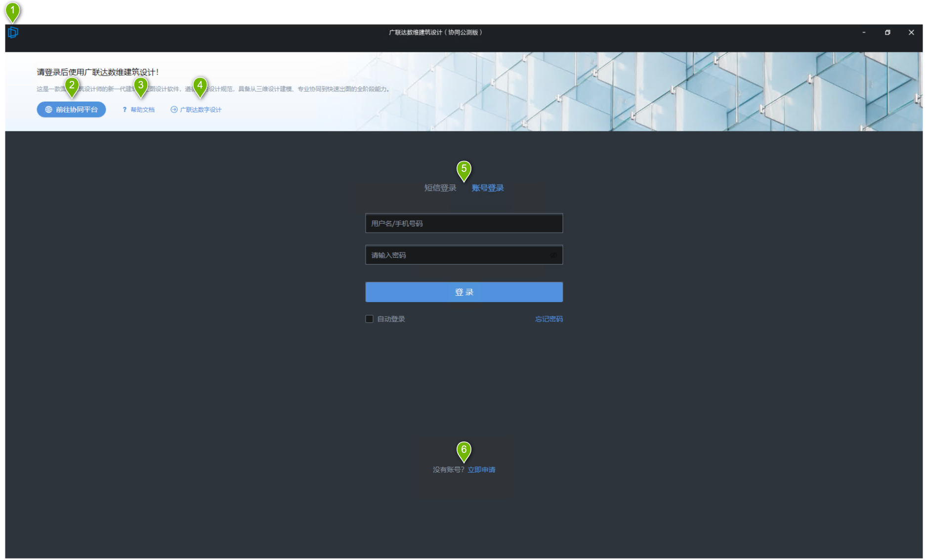The width and height of the screenshot is (927, 560).
Task: Open 前往协同平台 button
Action: pyautogui.click(x=71, y=110)
